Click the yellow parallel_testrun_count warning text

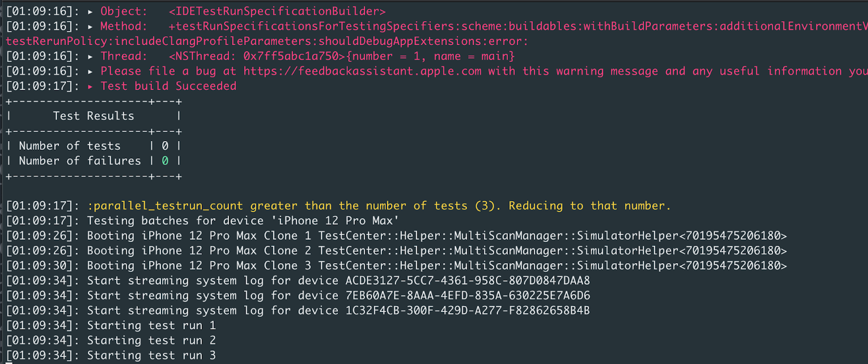(x=379, y=206)
